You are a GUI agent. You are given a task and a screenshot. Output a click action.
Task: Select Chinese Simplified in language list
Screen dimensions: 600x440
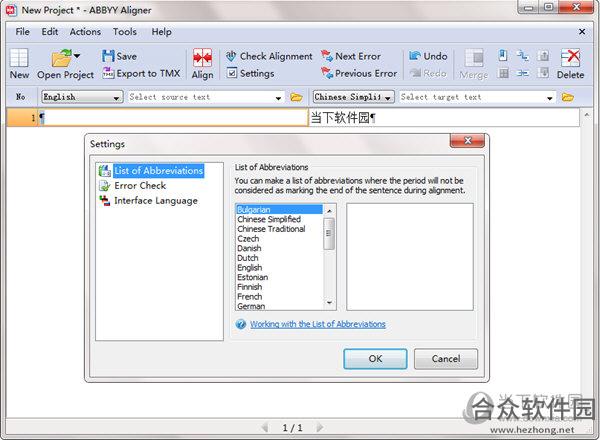click(279, 219)
